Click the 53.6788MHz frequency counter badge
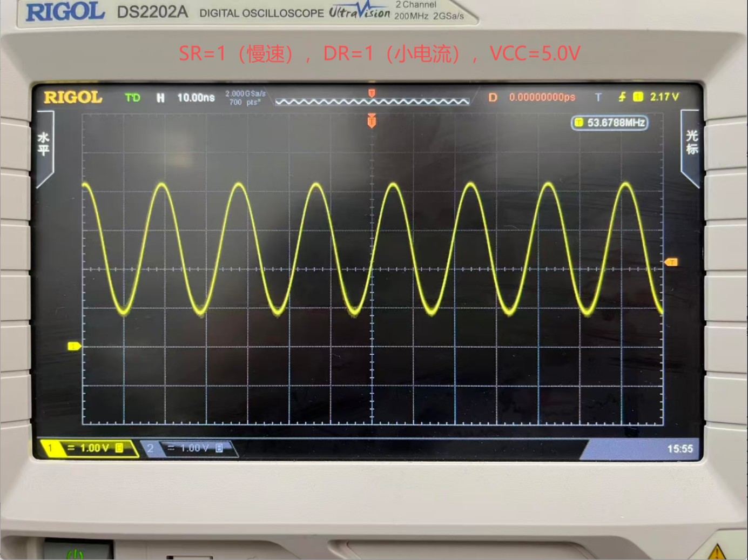The height and width of the screenshot is (560, 748). [610, 123]
